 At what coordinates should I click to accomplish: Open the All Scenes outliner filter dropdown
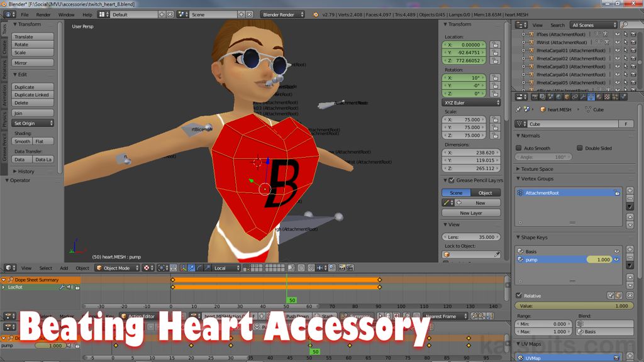594,25
